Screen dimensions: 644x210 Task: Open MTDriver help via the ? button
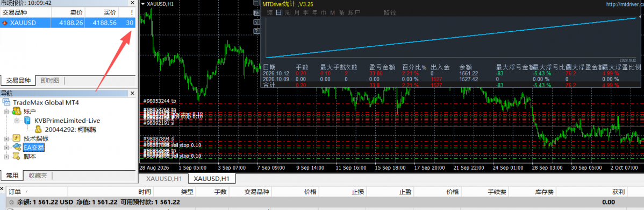[x=257, y=31]
